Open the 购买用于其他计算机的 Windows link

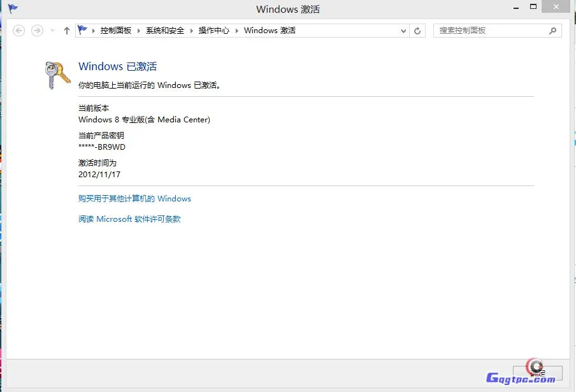tap(134, 199)
